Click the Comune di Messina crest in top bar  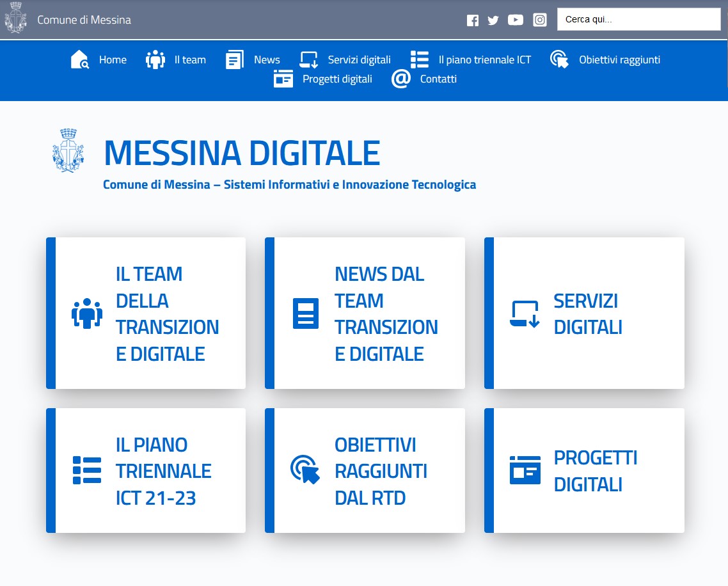16,18
